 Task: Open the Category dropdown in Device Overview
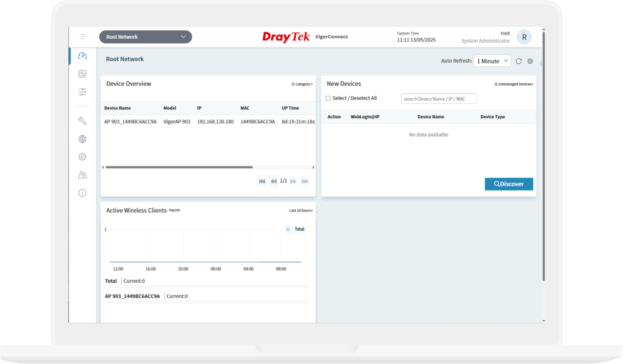pos(302,84)
